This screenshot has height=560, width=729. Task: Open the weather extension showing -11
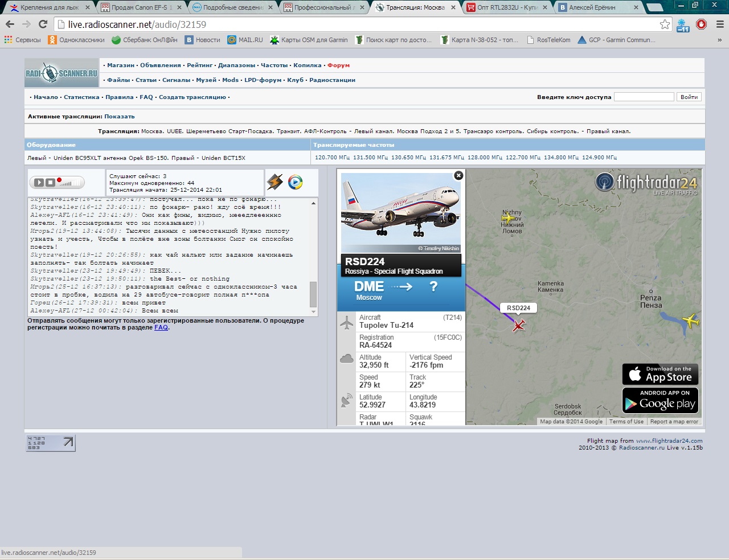[x=683, y=25]
